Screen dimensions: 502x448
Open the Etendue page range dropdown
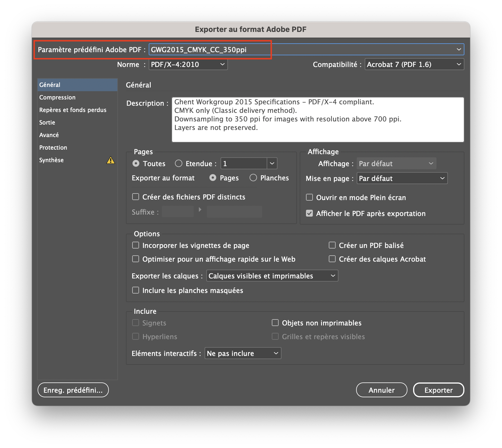(272, 163)
